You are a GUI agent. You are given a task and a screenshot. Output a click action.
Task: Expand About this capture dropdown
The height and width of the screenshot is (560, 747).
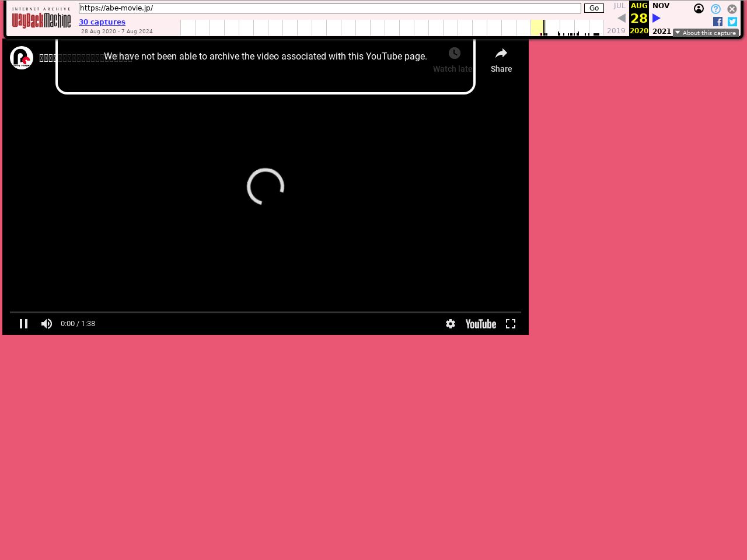[x=706, y=33]
